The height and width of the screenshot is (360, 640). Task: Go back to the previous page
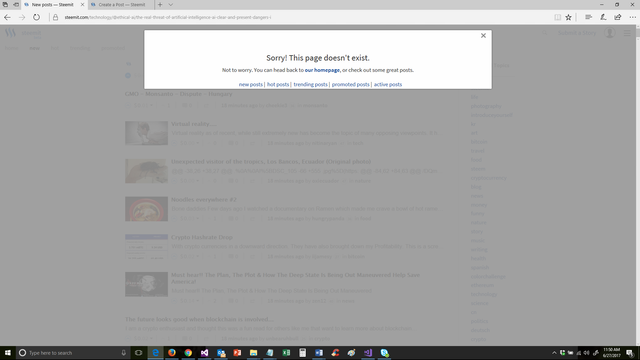(7, 17)
